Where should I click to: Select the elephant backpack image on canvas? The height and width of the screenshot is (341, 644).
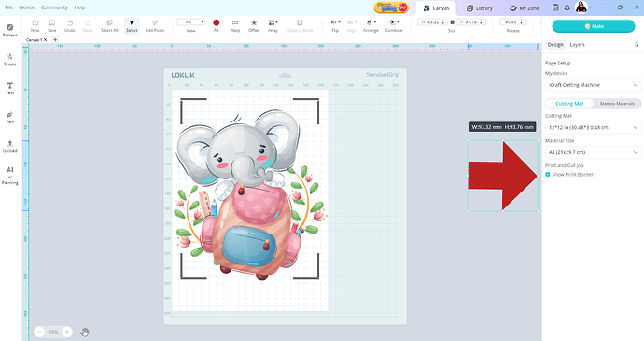(250, 194)
